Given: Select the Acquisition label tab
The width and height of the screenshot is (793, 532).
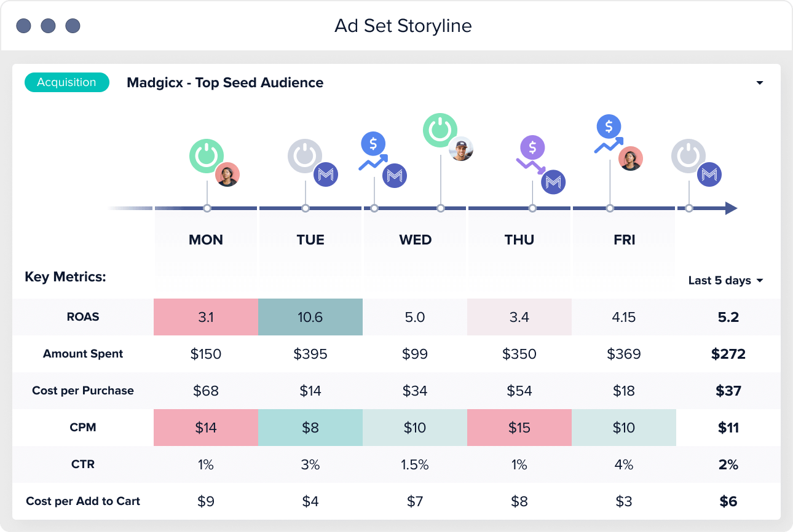Looking at the screenshot, I should (x=66, y=82).
